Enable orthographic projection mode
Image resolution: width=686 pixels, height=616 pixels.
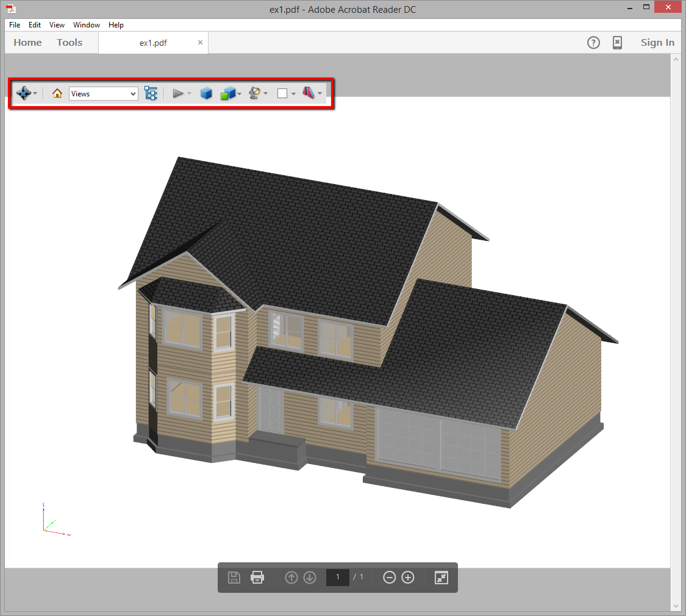tap(206, 93)
